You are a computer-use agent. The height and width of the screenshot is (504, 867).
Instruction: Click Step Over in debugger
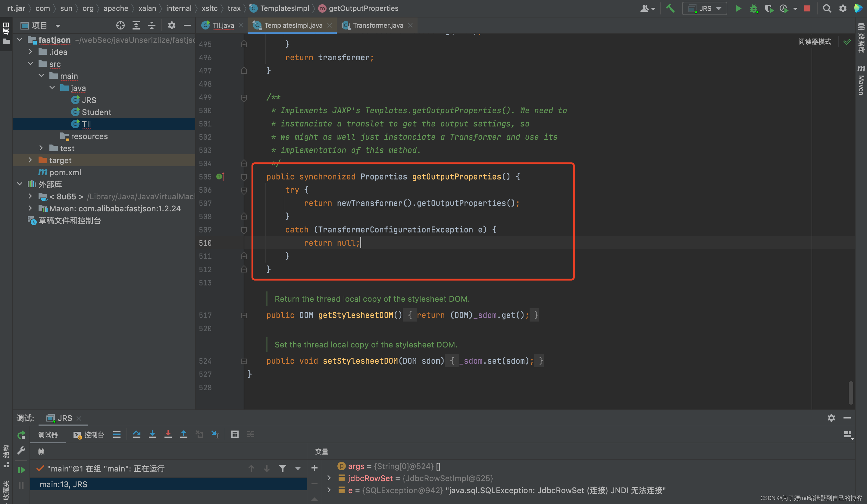[136, 434]
